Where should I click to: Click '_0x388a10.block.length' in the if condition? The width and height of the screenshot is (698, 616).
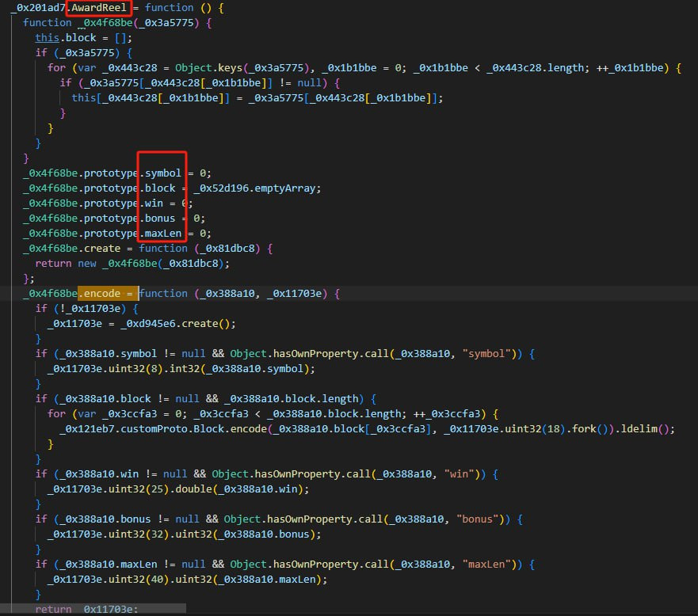(291, 398)
